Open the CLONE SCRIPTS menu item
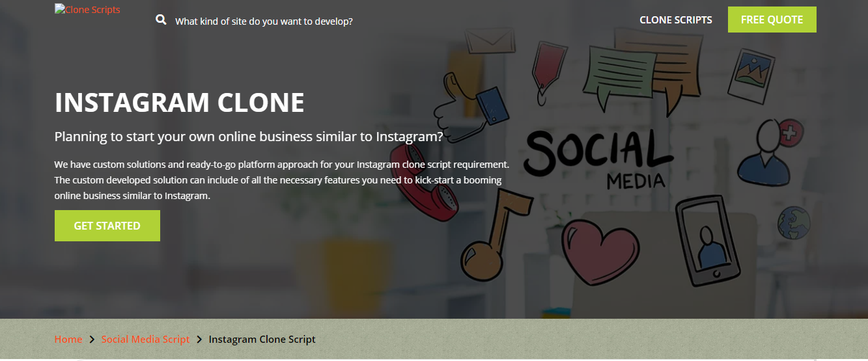The width and height of the screenshot is (868, 361). coord(676,20)
